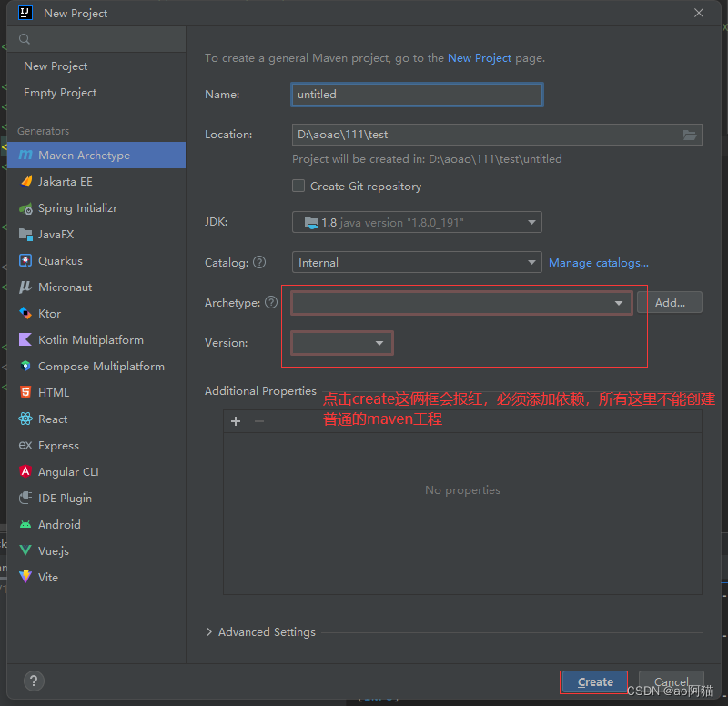Select the JavaFX generator icon
This screenshot has height=706, width=728.
(x=26, y=235)
